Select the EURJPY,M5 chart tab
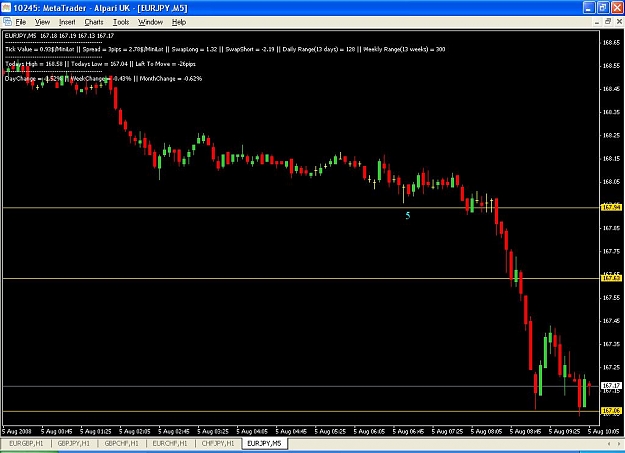Viewport: 625px width, 453px height. click(x=264, y=443)
